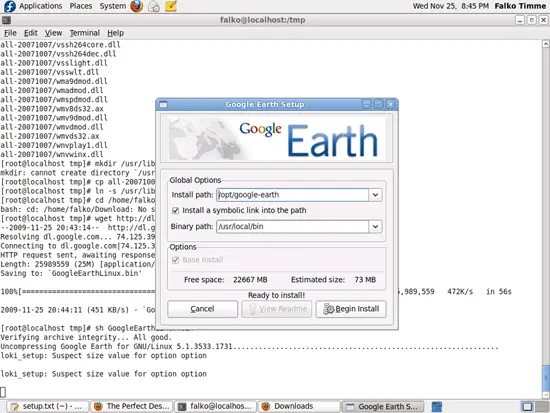
Task: Click into the Install path text field
Action: 293,195
